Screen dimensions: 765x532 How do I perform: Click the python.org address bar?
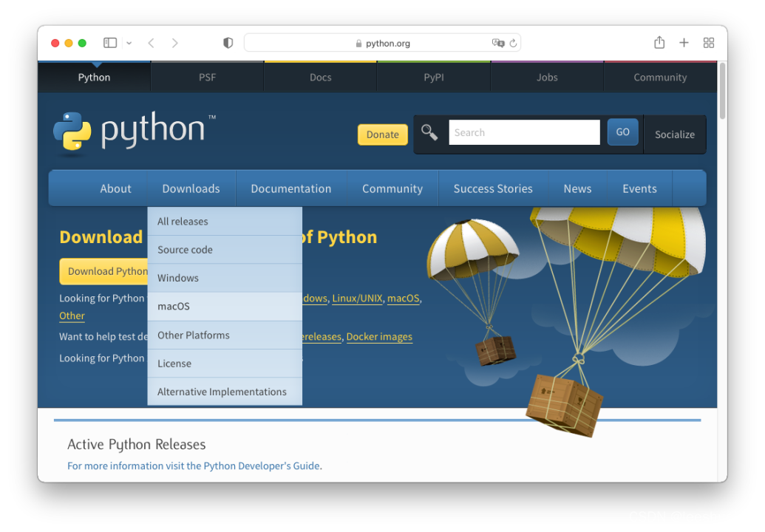(x=382, y=43)
